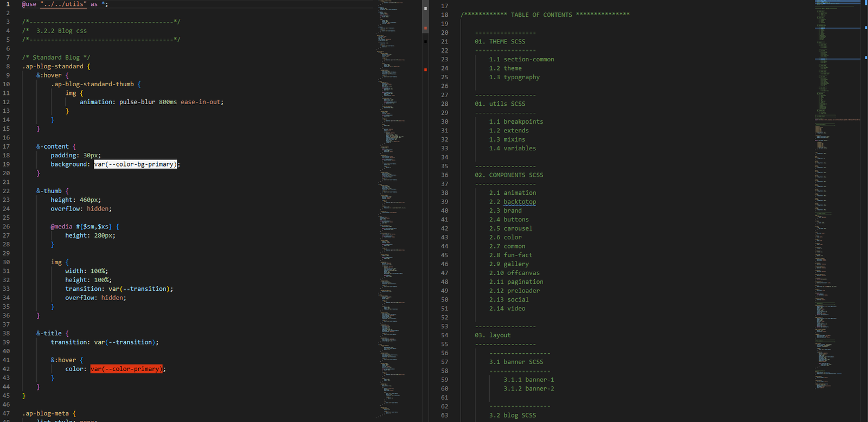Click the "2.7 common" entry
868x422 pixels.
click(x=507, y=246)
